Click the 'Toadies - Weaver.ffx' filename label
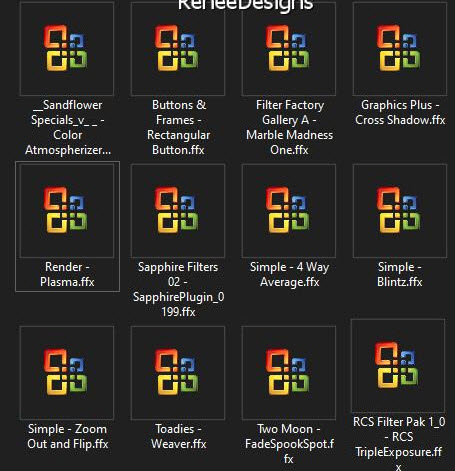This screenshot has height=471, width=455. pos(178,436)
